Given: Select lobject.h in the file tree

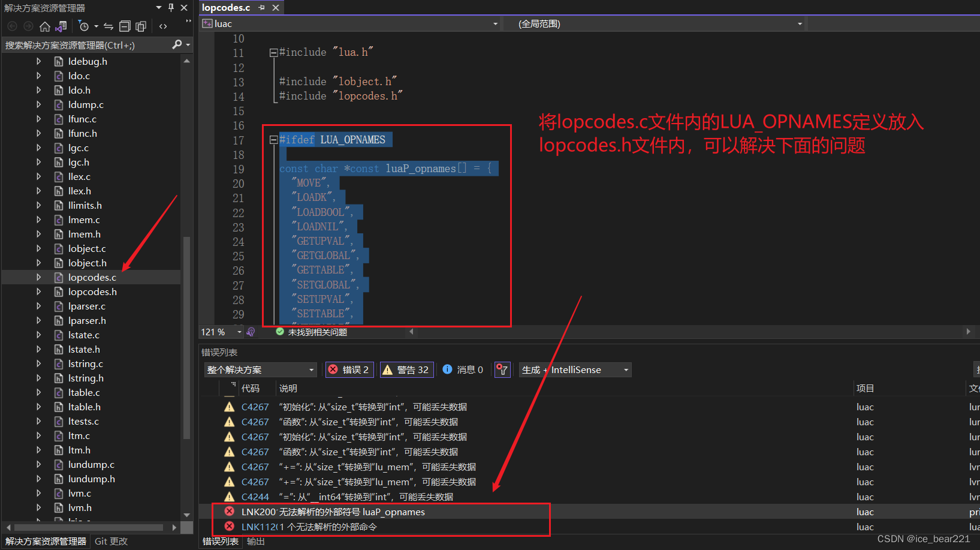Looking at the screenshot, I should tap(88, 263).
